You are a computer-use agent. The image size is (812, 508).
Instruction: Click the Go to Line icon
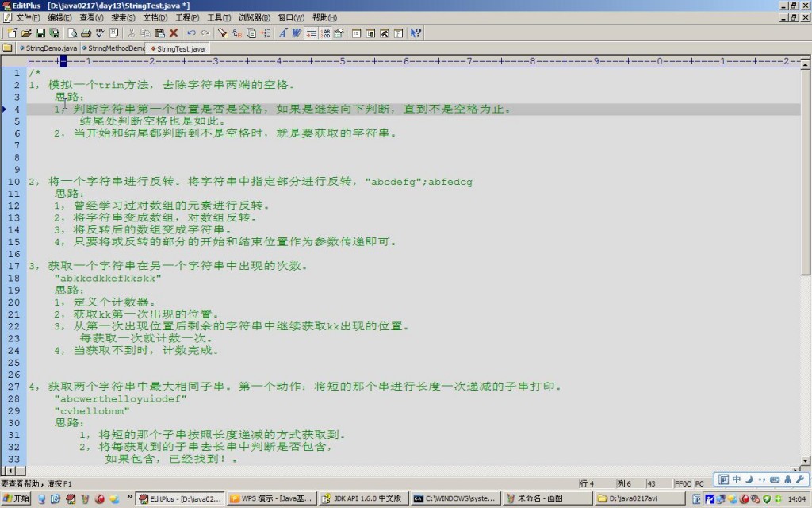coord(265,33)
